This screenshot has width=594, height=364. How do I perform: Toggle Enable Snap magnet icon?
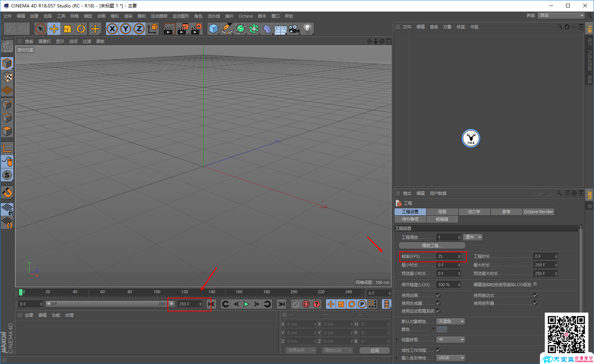pos(7,192)
